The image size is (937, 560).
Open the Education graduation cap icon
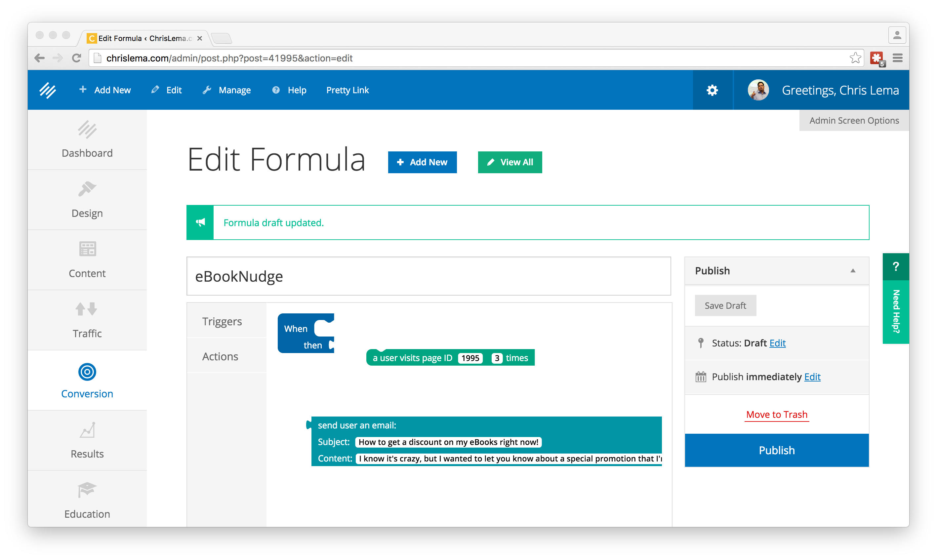point(87,490)
